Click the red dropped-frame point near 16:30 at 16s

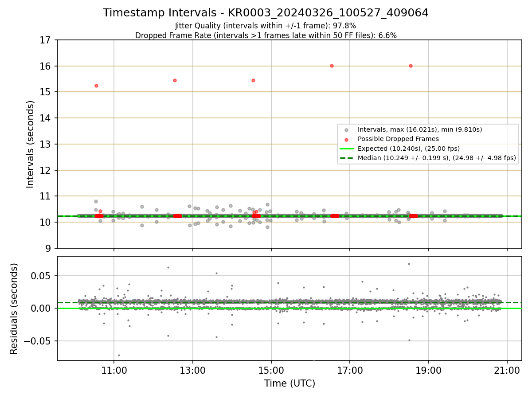tap(332, 66)
